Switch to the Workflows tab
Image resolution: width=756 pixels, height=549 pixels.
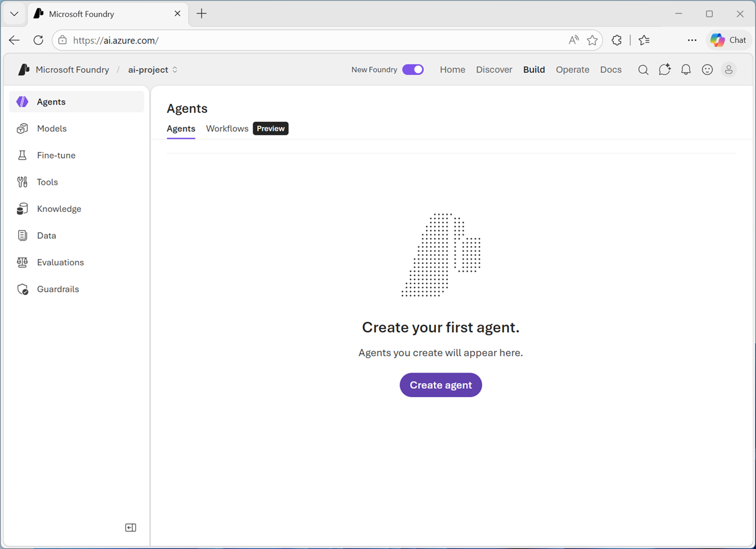coord(227,129)
